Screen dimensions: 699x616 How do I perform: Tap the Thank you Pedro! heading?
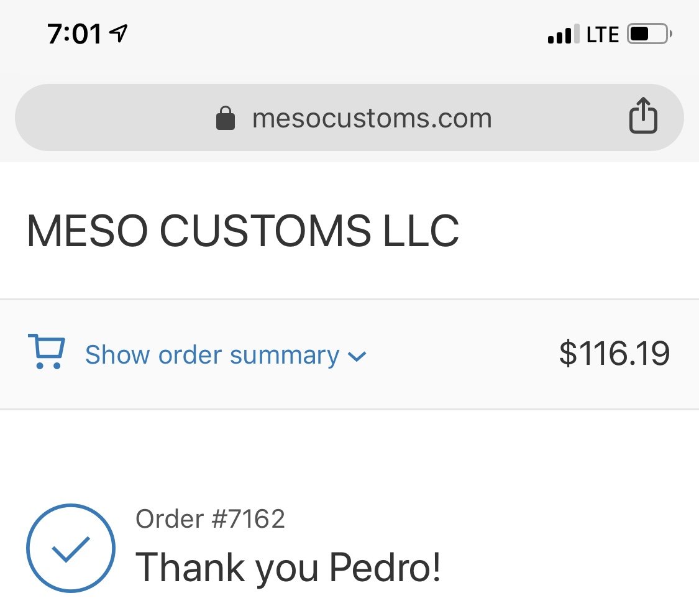(x=288, y=568)
